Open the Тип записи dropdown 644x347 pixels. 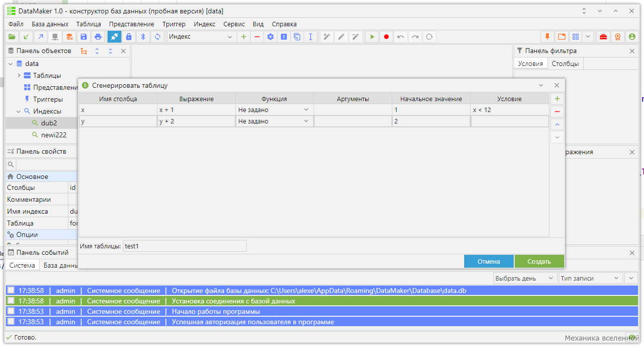(x=590, y=278)
